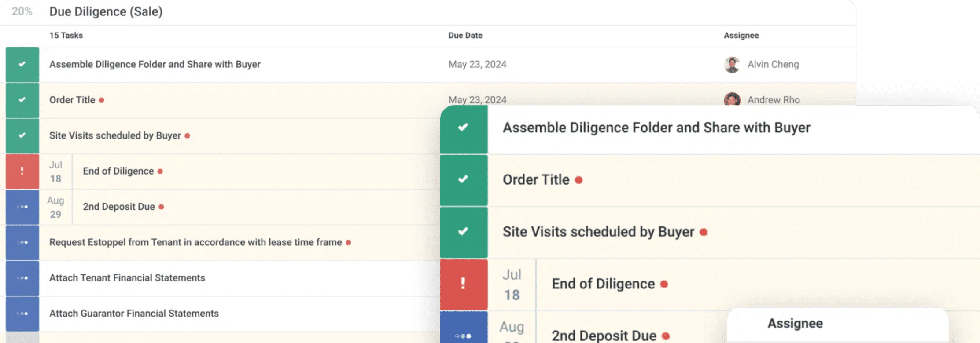Open Attach Guarantor Financial Statements task

(x=134, y=314)
